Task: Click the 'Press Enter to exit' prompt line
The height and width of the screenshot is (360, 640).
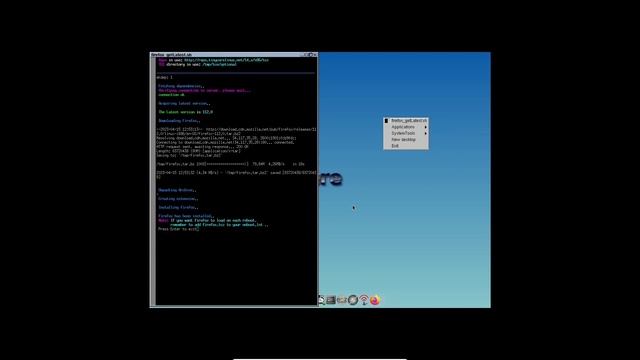Action: coord(178,229)
